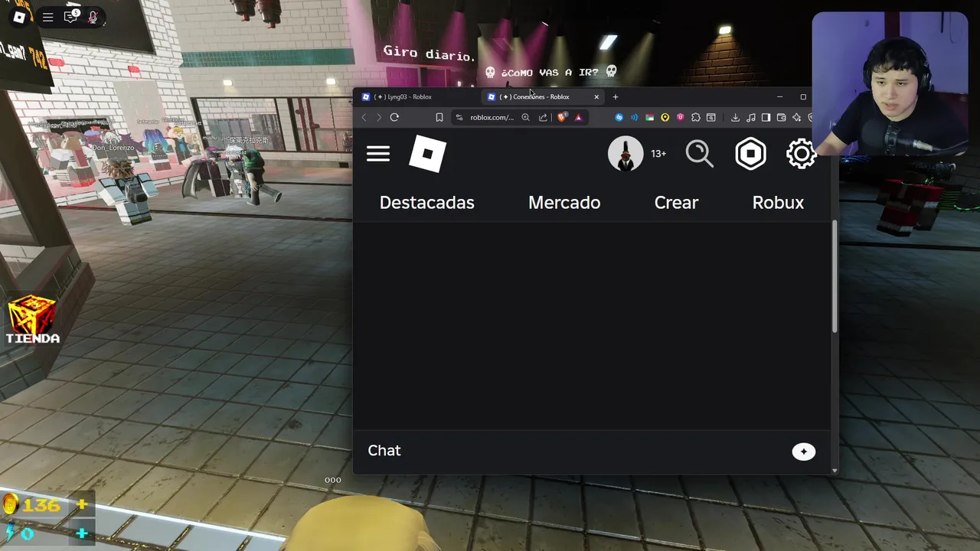Close the Conexiones - Roblox tab
980x551 pixels.
point(596,97)
